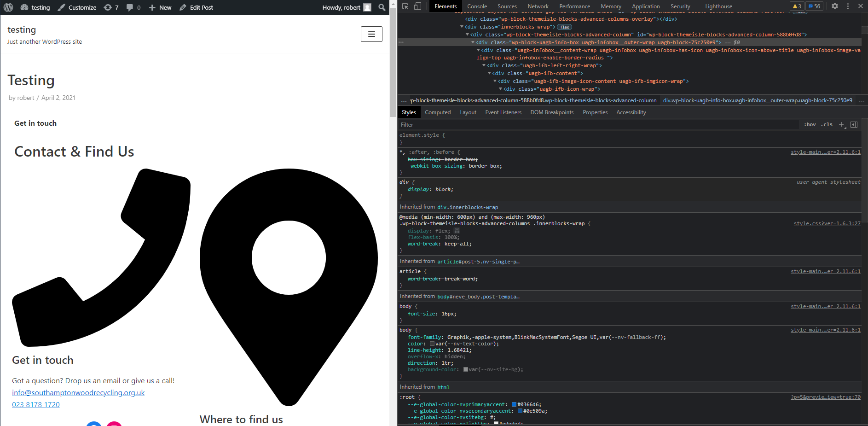The height and width of the screenshot is (426, 868).
Task: Collapse the innerblocks-wrap tree node
Action: [462, 27]
